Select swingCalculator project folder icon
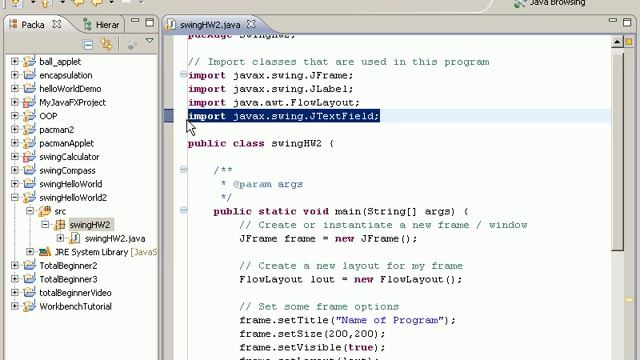The image size is (640, 360). pyautogui.click(x=29, y=156)
